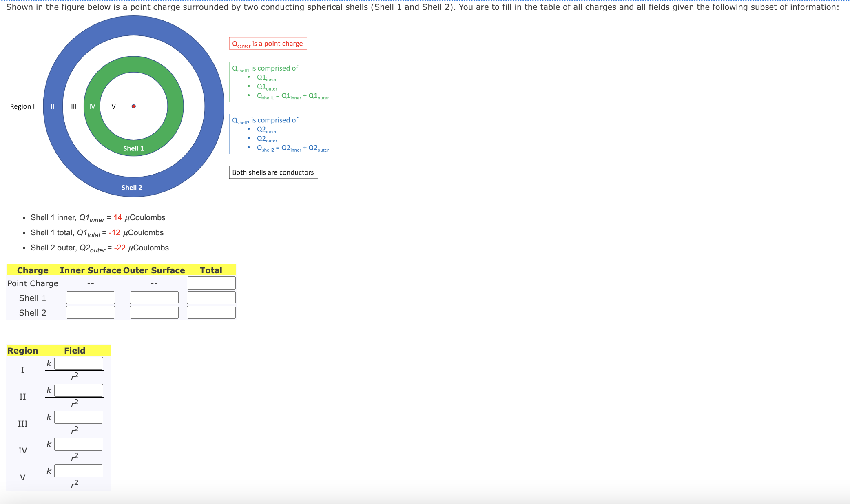Click Shell 2 Inner Surface input box
850x504 pixels.
(x=91, y=312)
